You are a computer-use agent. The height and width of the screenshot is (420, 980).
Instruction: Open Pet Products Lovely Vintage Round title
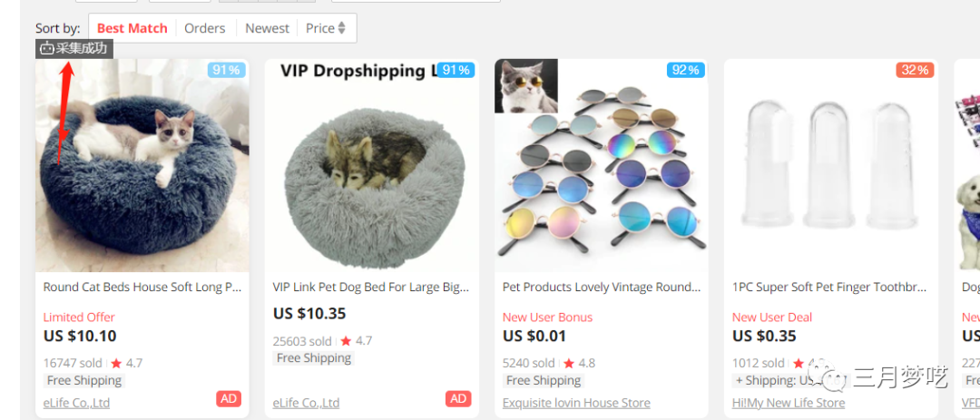[602, 287]
